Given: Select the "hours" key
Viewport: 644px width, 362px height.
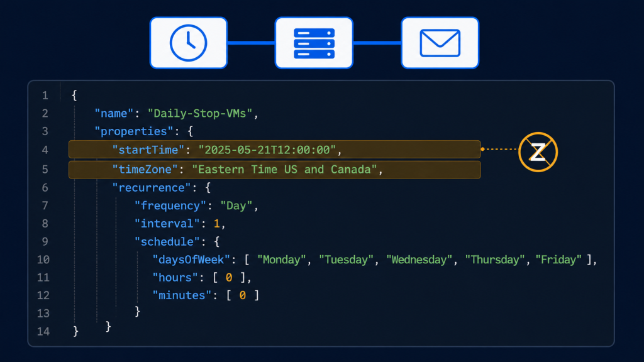Looking at the screenshot, I should 175,277.
